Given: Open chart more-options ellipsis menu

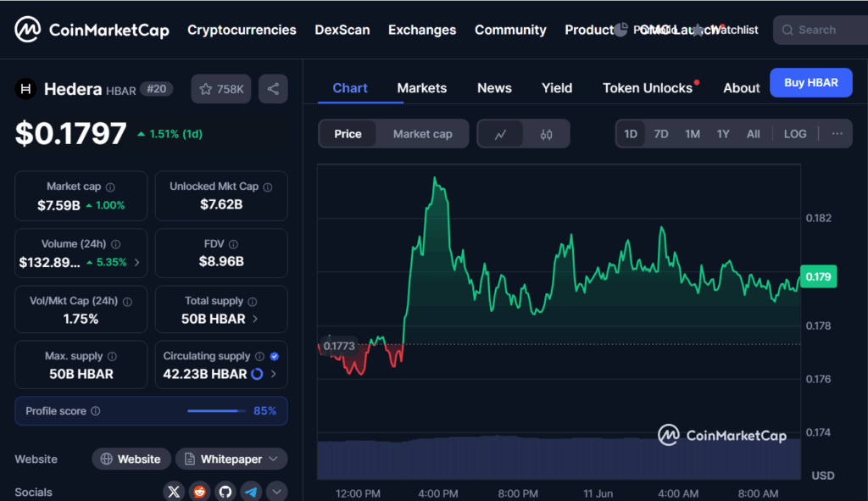Looking at the screenshot, I should (x=837, y=133).
